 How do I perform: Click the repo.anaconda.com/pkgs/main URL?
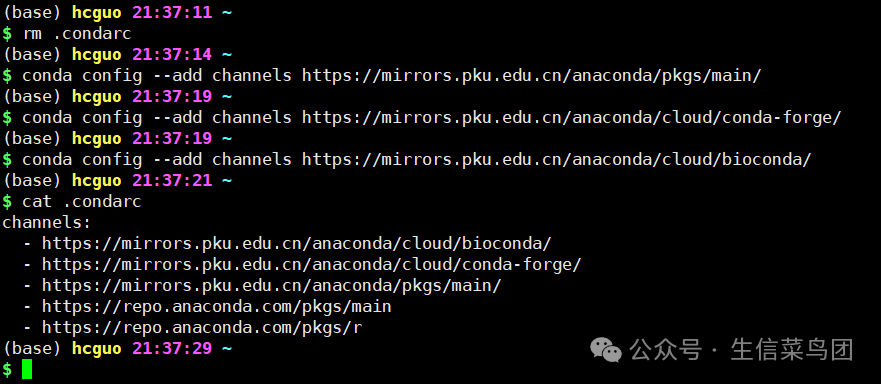[x=217, y=306]
